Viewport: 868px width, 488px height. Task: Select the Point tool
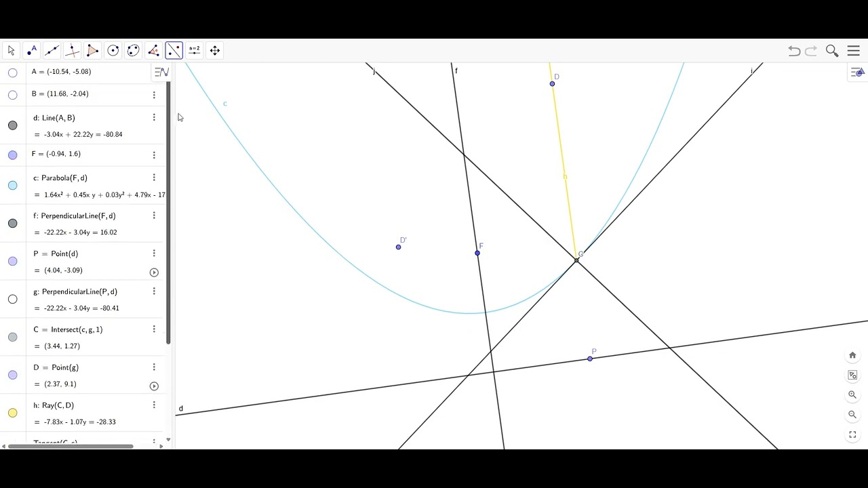point(31,50)
